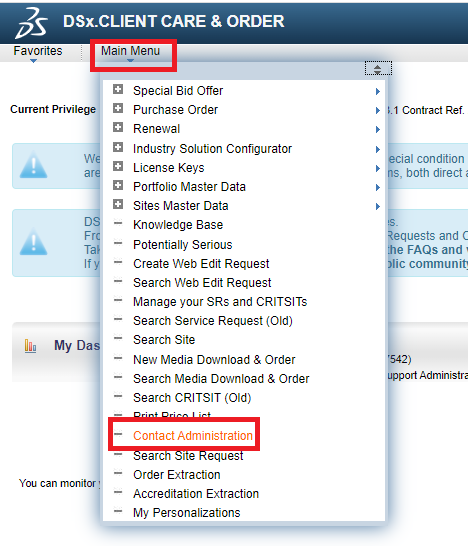The height and width of the screenshot is (546, 468).
Task: Select Portfolio Master Data entry
Action: point(189,187)
